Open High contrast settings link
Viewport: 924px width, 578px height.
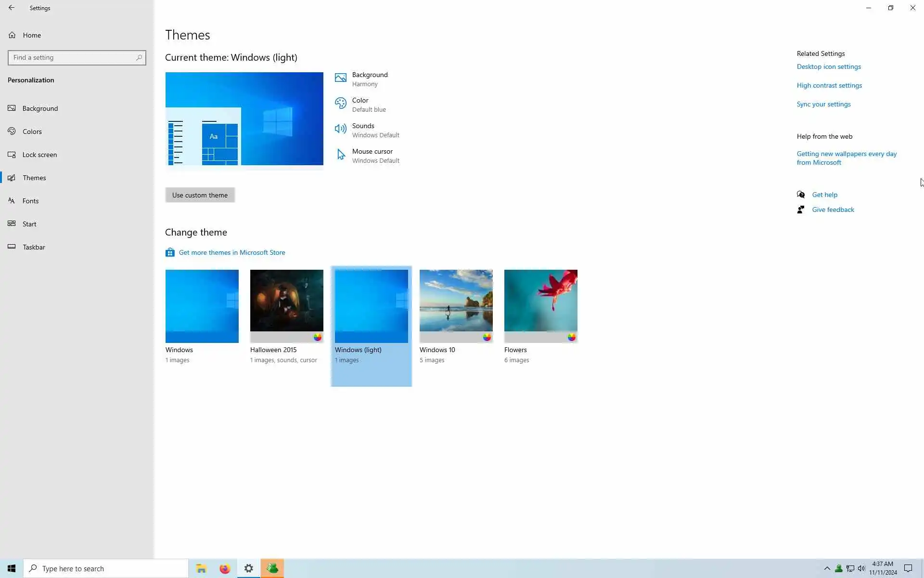[x=829, y=85]
